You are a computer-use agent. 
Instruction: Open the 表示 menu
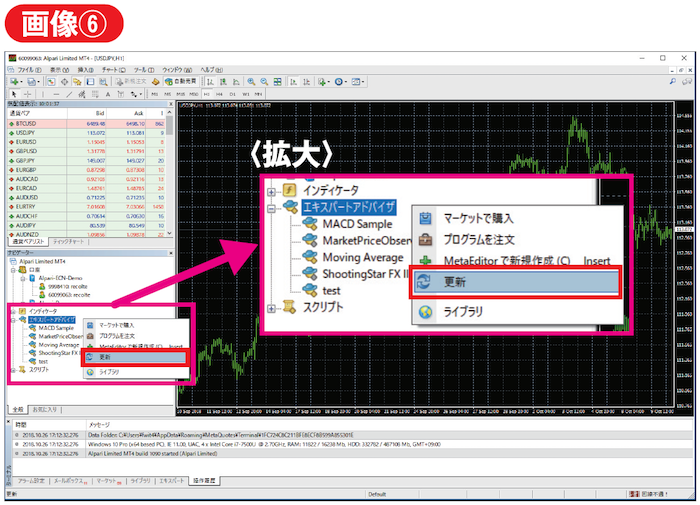click(x=59, y=70)
